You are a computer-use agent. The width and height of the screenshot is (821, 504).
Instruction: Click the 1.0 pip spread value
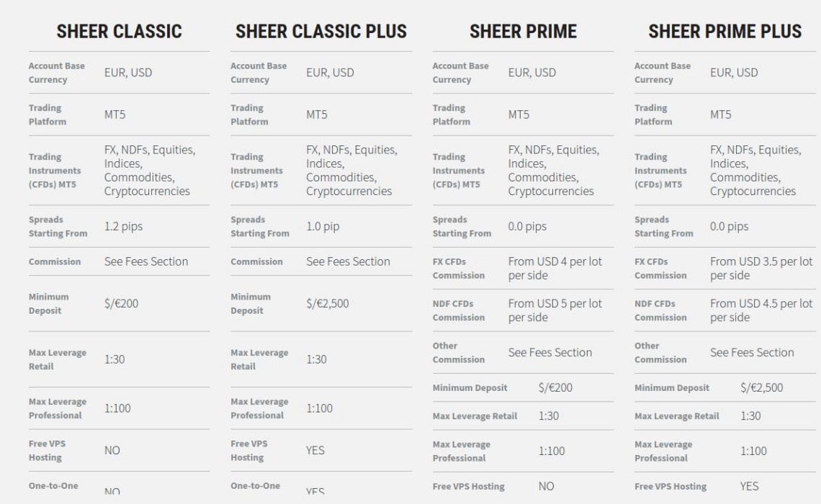pos(323,227)
